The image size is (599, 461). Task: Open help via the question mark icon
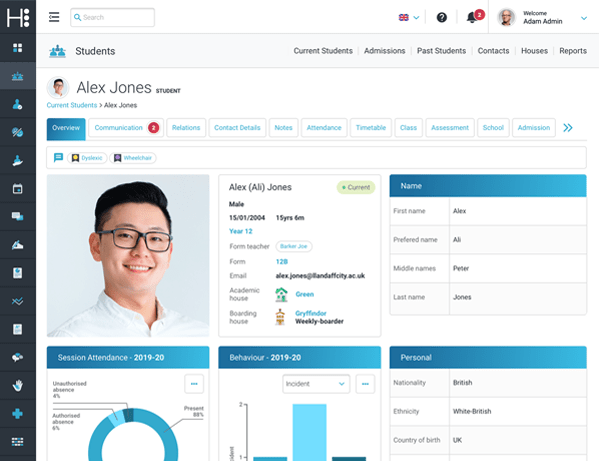[x=442, y=17]
